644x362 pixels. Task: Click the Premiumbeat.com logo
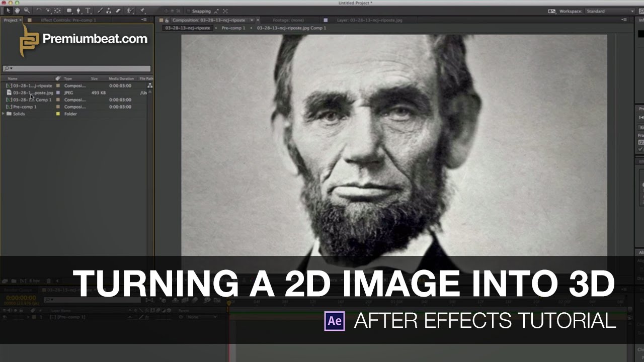pyautogui.click(x=84, y=40)
